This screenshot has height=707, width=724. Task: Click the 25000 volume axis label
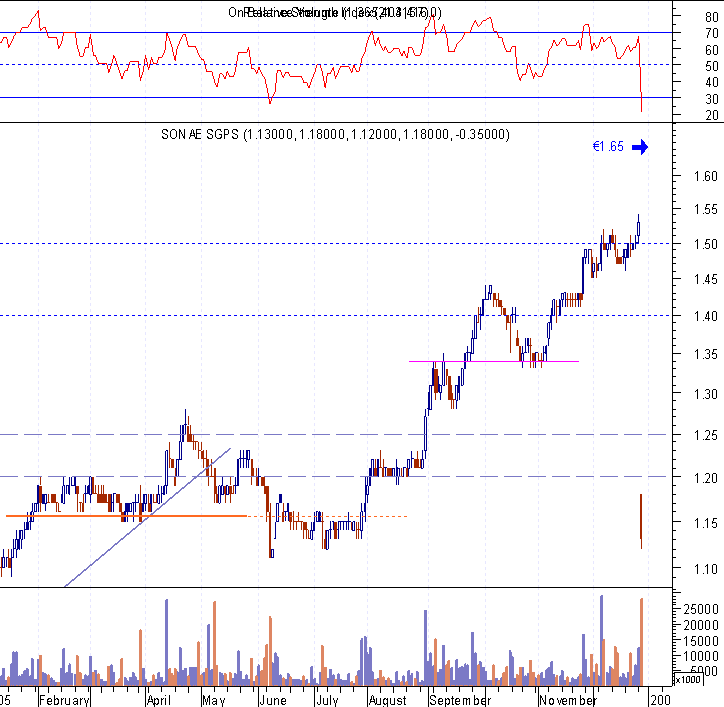point(701,609)
